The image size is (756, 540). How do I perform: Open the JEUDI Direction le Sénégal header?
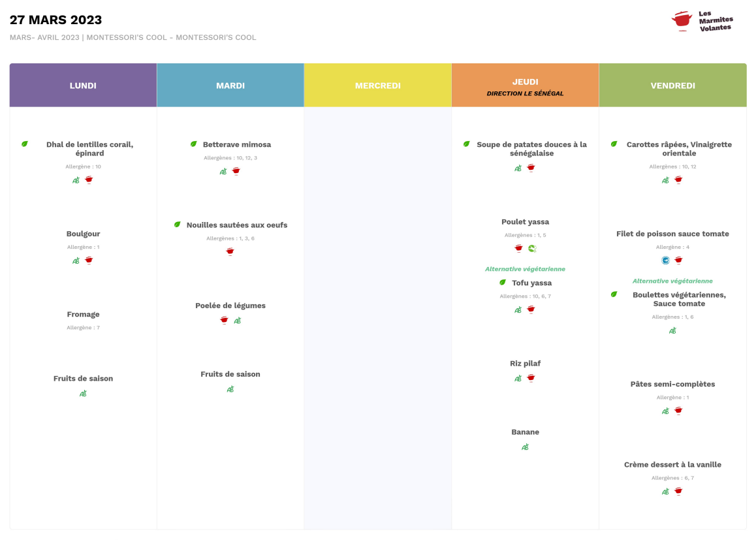click(x=525, y=86)
